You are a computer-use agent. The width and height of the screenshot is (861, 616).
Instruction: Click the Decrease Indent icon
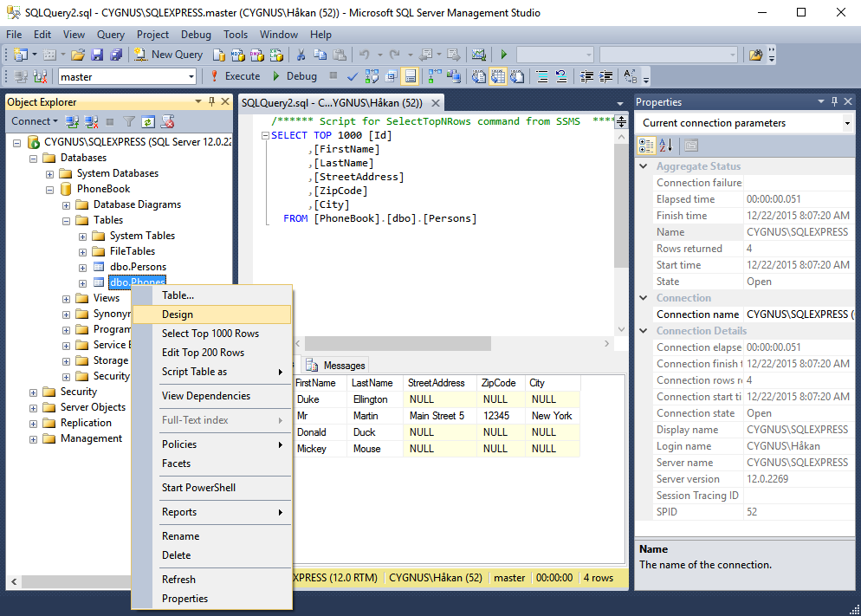point(586,76)
